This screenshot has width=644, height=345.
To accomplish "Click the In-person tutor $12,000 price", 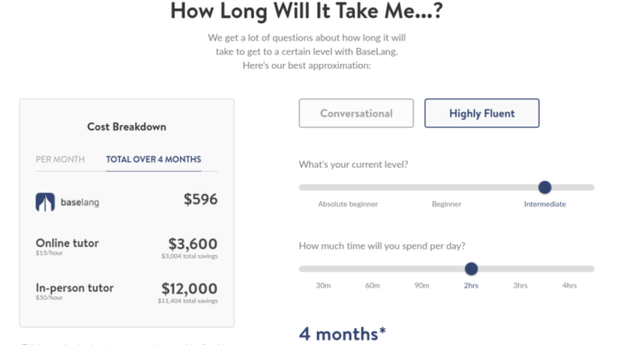I will coord(189,288).
